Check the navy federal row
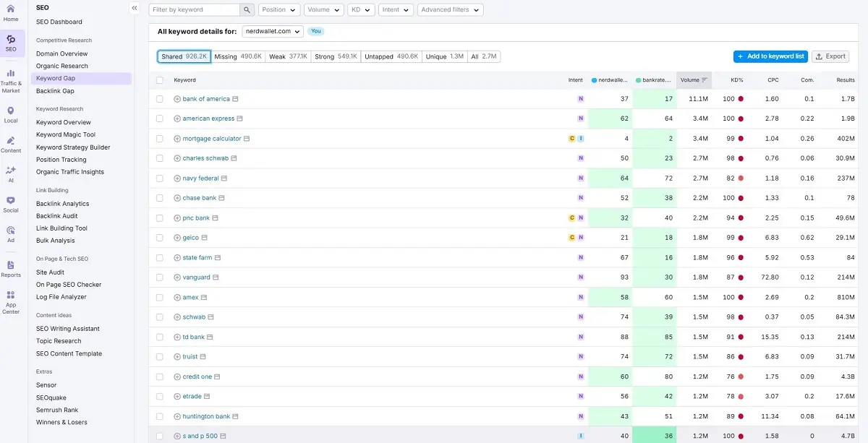Screen dimensions: 868x443 point(160,179)
